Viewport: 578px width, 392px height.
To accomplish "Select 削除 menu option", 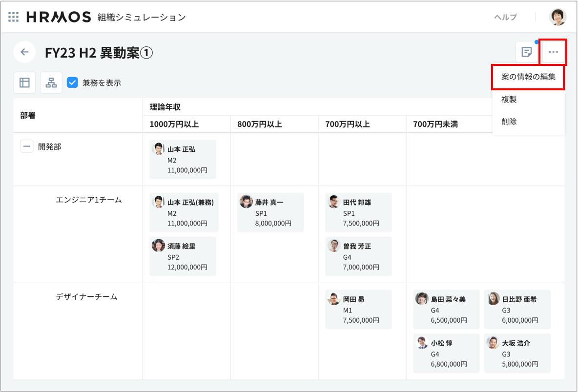I will [509, 122].
